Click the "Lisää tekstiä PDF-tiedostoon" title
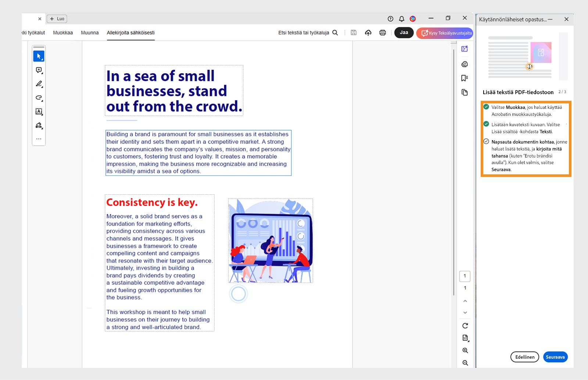 pos(518,92)
